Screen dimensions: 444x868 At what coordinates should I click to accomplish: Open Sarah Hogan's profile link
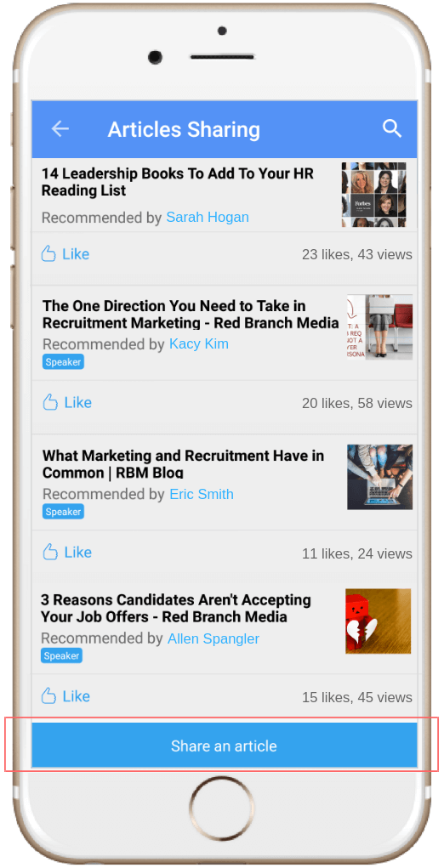208,217
